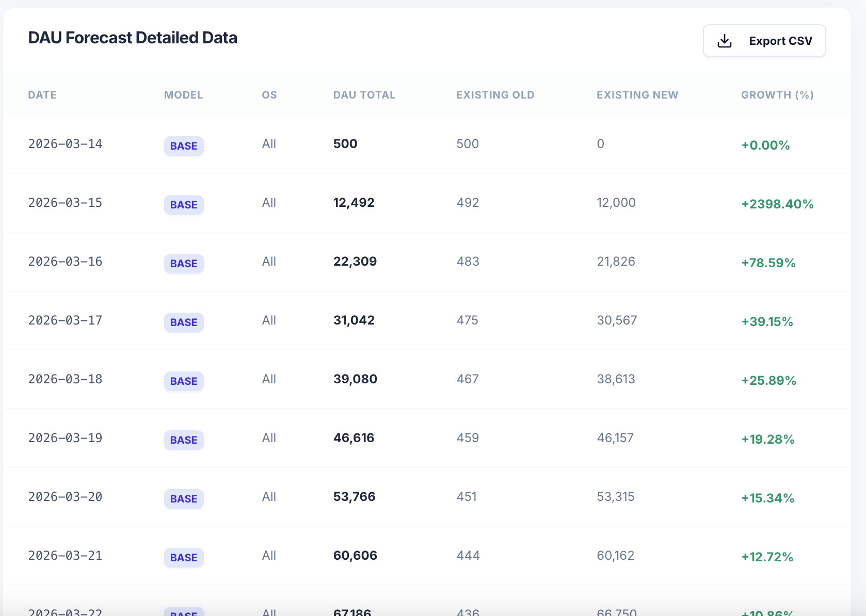
Task: Click the DAU Forecast Detailed Data title
Action: (x=133, y=37)
